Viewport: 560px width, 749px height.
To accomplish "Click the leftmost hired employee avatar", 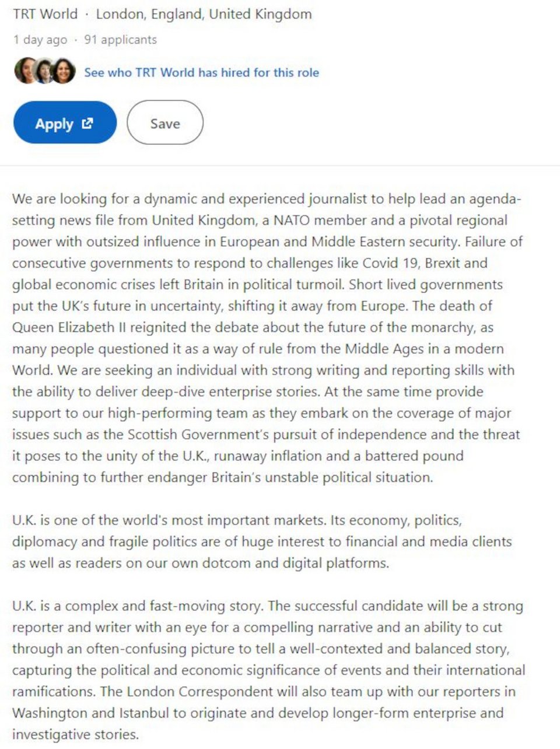I will [x=25, y=71].
